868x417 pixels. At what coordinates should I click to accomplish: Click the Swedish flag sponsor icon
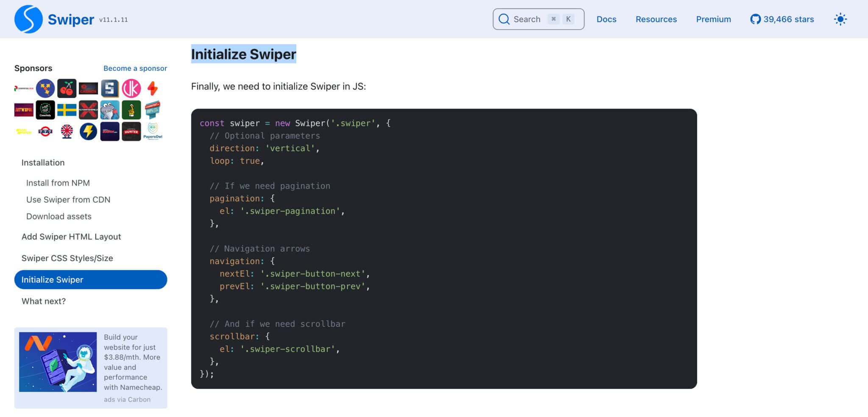coord(67,110)
